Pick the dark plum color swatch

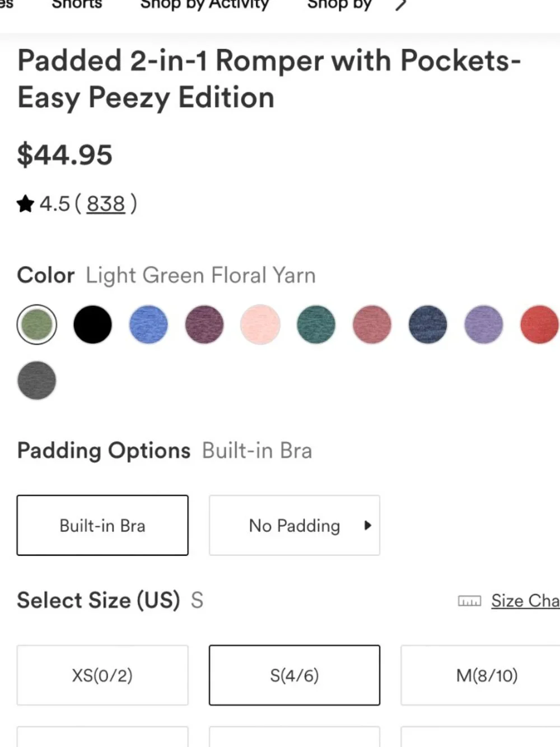point(204,324)
